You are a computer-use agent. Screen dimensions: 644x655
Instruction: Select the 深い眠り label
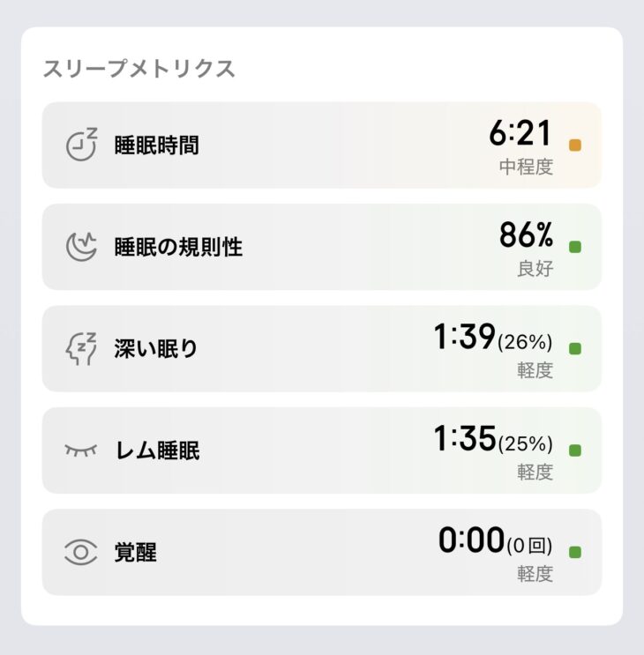156,349
